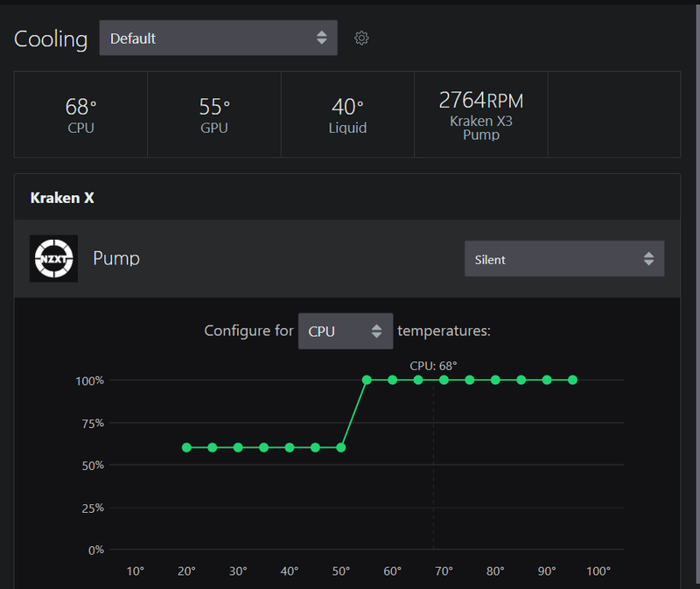Click the 100% label on the graph axis
Viewport: 700px width, 589px height.
(x=90, y=381)
